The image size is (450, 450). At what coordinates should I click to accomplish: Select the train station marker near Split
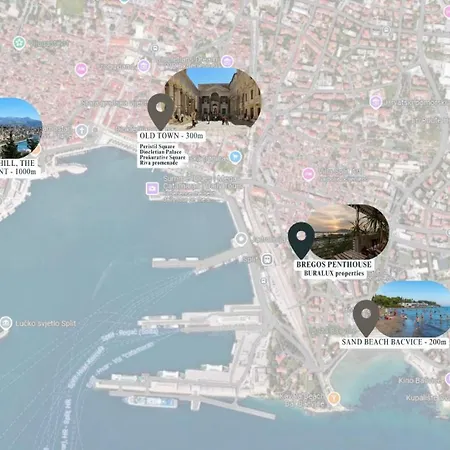click(267, 259)
